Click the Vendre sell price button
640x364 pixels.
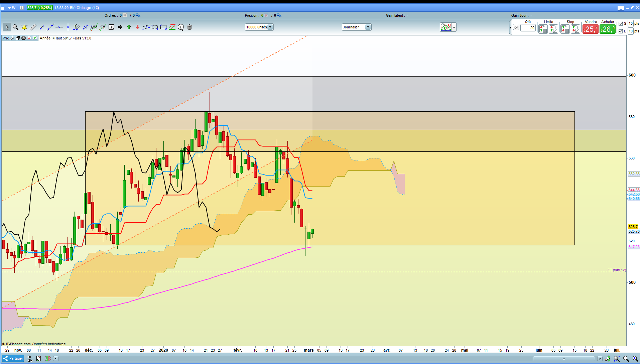[590, 29]
